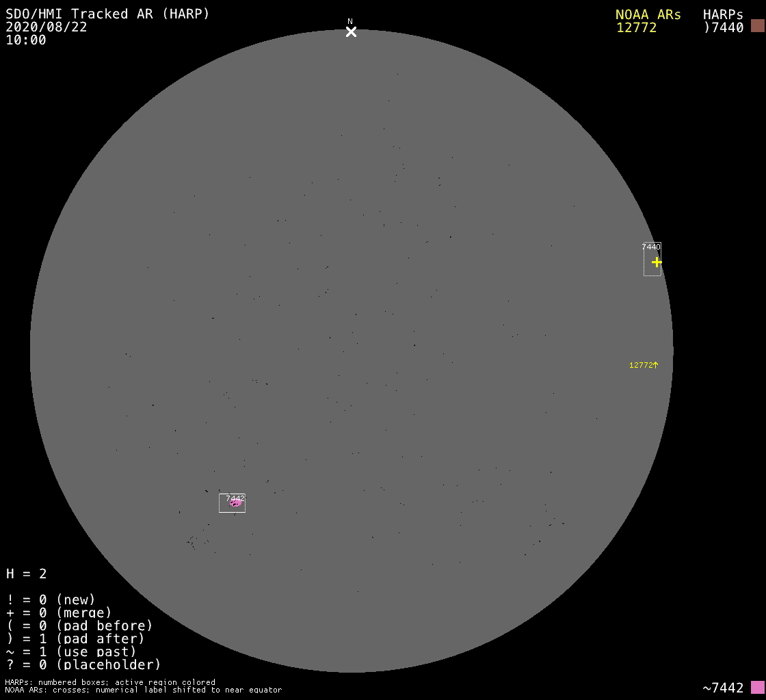
Task: Click the HARPs column header
Action: coord(723,14)
